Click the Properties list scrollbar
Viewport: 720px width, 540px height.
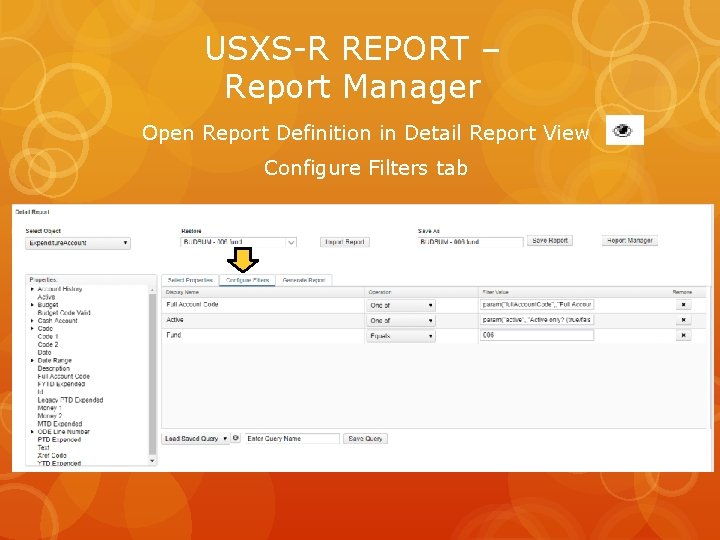point(152,374)
